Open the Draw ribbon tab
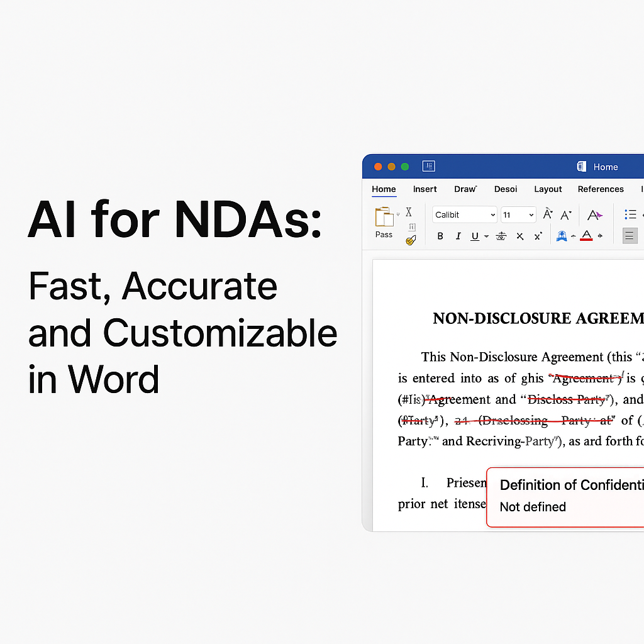 465,189
